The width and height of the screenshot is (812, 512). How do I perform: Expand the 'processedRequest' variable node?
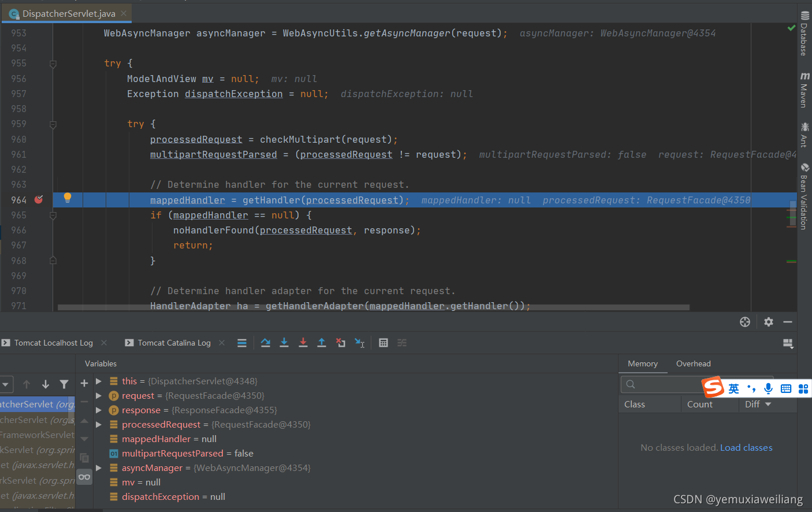[99, 425]
